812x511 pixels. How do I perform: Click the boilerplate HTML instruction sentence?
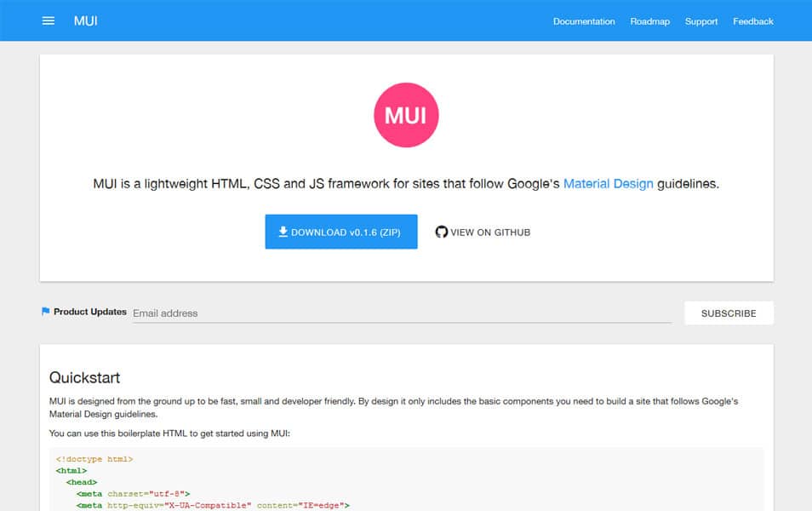point(170,433)
